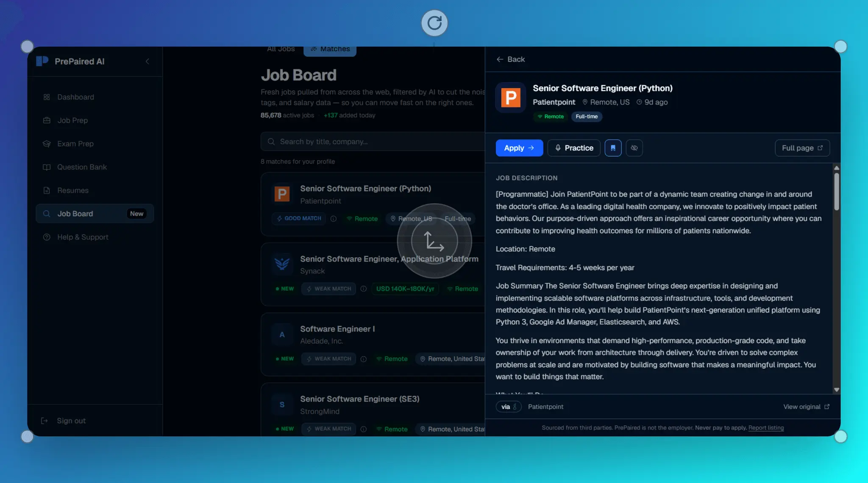This screenshot has height=483, width=868.
Task: Click the bottom-right resize handle circle
Action: [x=840, y=436]
